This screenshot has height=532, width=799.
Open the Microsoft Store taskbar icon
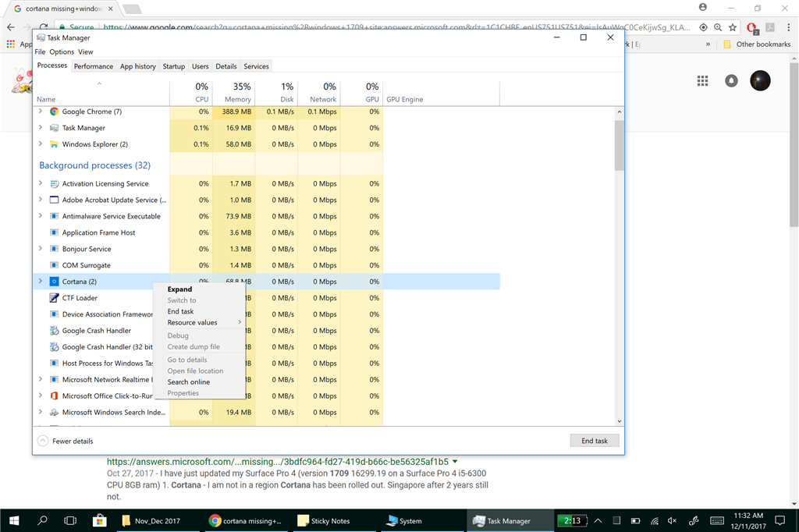click(99, 520)
